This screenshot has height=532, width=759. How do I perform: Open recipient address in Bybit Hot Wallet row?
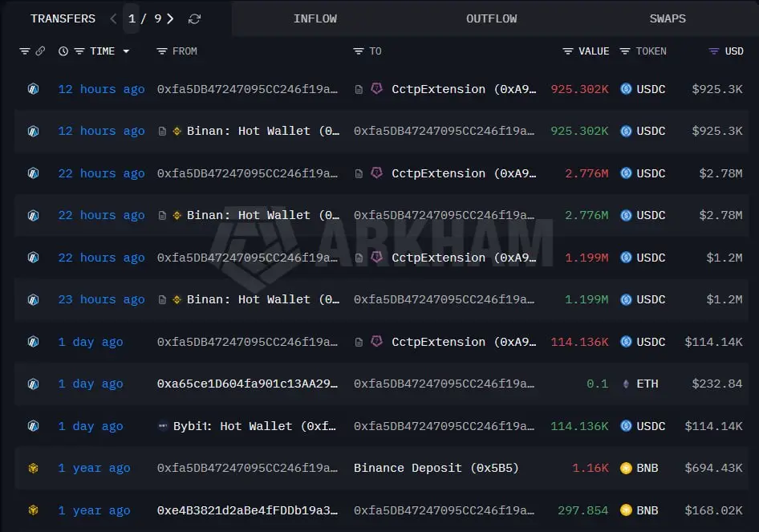[444, 426]
